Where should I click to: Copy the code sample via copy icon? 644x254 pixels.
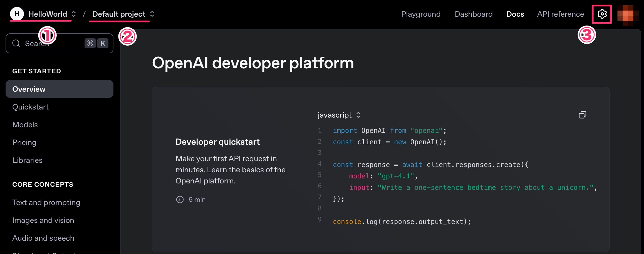point(582,115)
